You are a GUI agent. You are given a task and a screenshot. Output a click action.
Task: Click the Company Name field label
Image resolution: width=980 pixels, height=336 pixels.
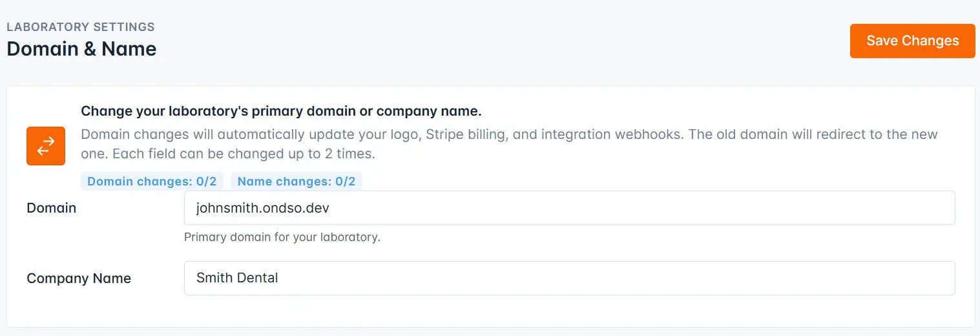(79, 278)
